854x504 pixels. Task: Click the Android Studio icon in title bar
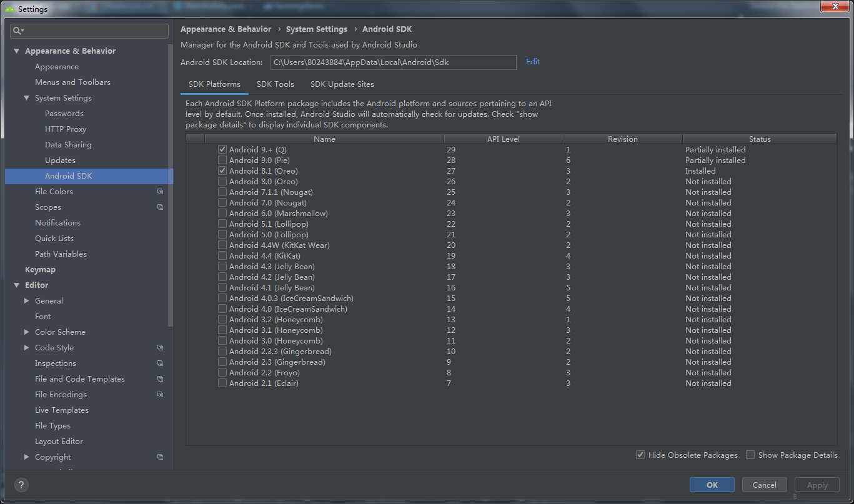10,9
